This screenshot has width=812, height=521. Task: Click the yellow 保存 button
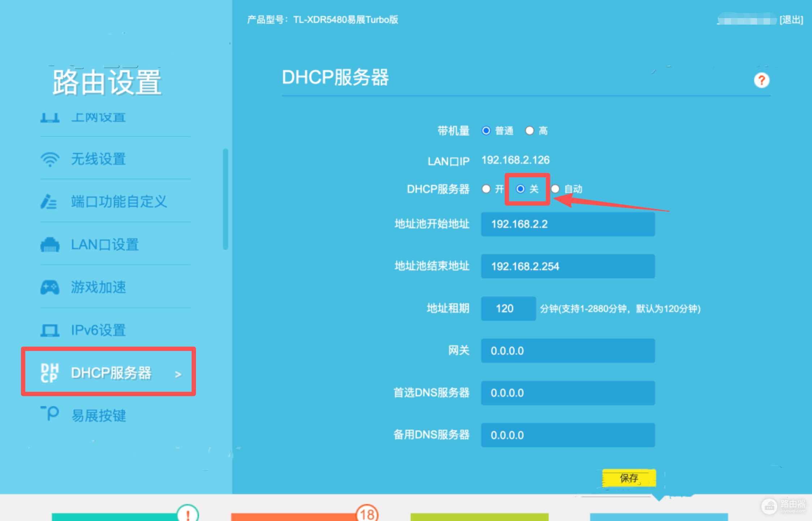click(629, 478)
